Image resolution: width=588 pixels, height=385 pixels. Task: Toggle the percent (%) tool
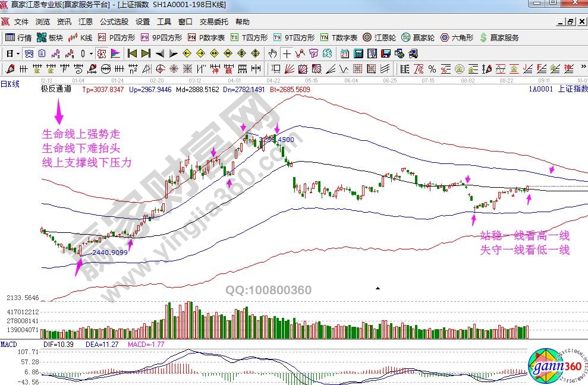[x=432, y=68]
